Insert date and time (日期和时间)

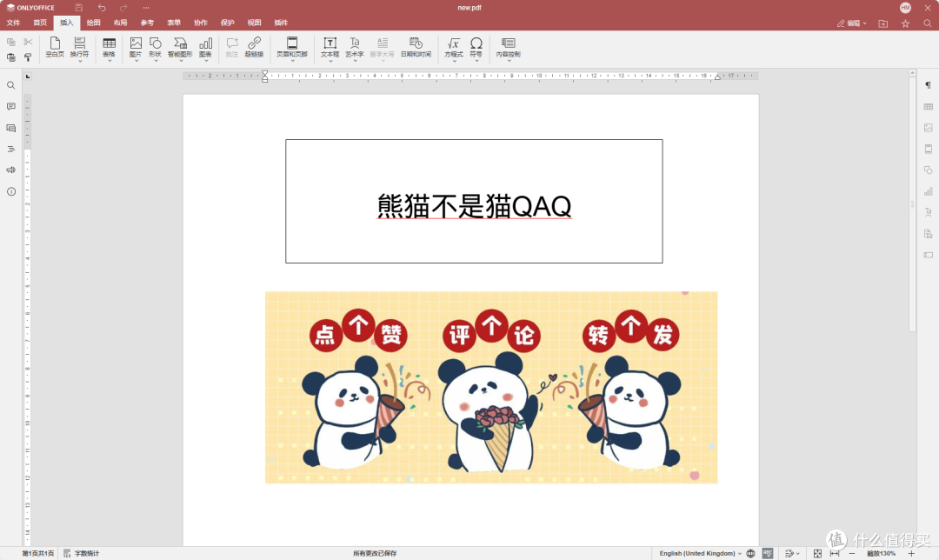tap(416, 47)
